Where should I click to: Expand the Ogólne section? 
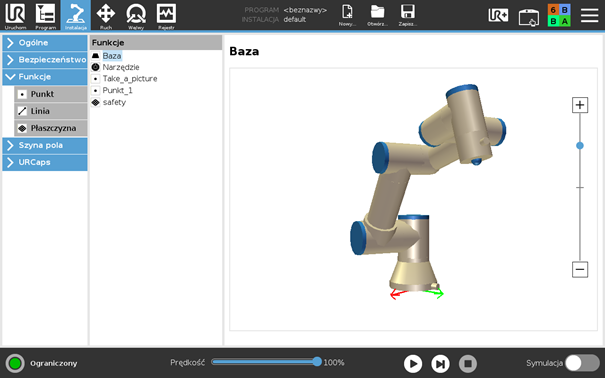click(x=45, y=43)
